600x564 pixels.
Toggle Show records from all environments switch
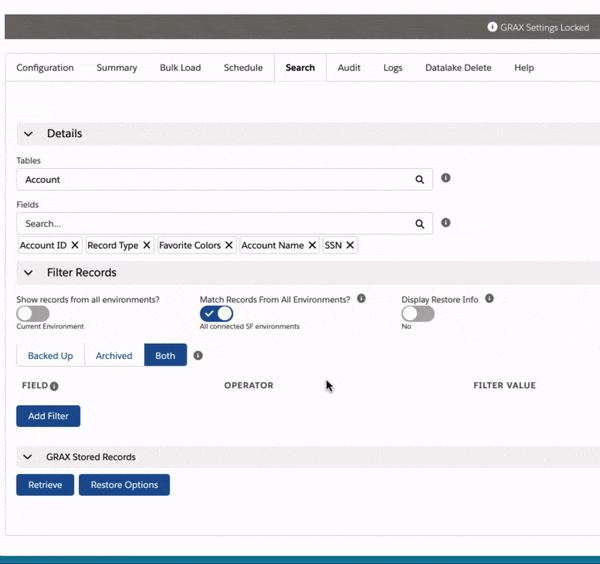point(33,314)
